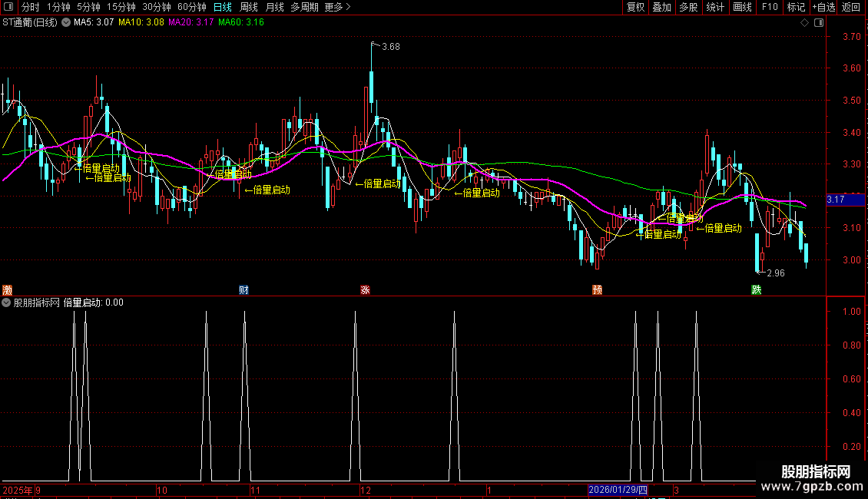This screenshot has height=499, width=868.
Task: Open the 跌 event marker icon
Action: click(x=757, y=290)
